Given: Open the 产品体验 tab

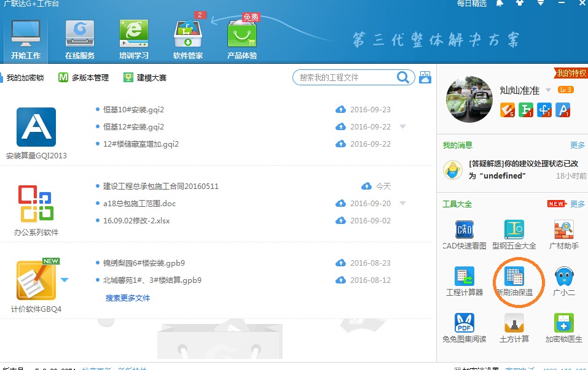Looking at the screenshot, I should pyautogui.click(x=242, y=40).
